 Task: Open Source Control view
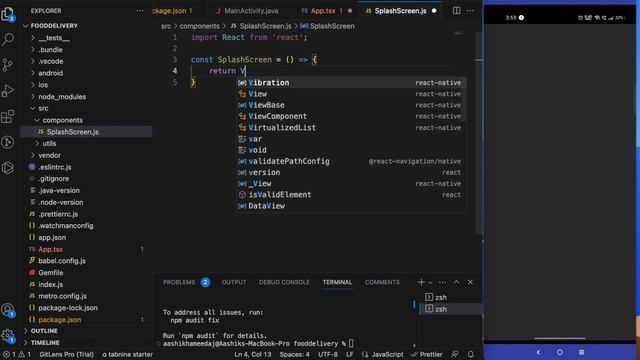pyautogui.click(x=8, y=65)
